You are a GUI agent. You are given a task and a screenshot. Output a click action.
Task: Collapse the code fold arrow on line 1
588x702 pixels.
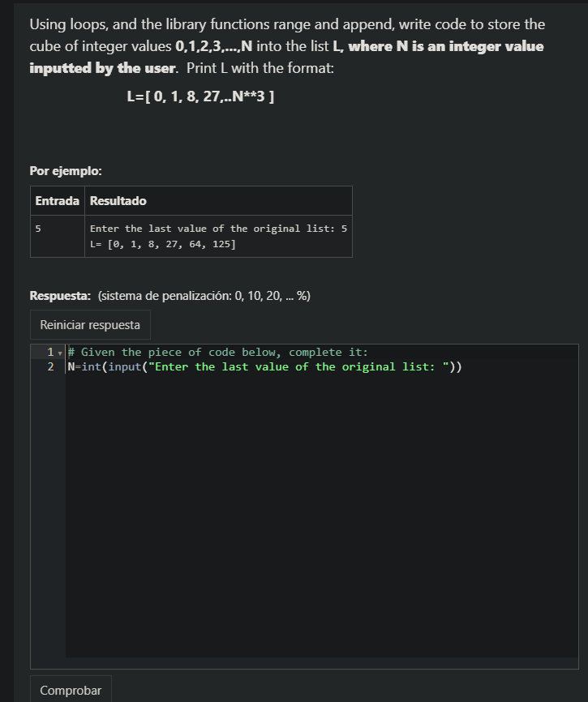pyautogui.click(x=60, y=353)
